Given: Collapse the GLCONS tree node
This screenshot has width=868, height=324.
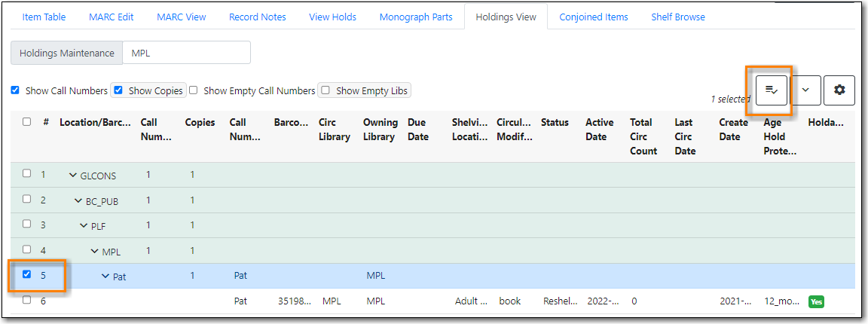Looking at the screenshot, I should click(73, 176).
